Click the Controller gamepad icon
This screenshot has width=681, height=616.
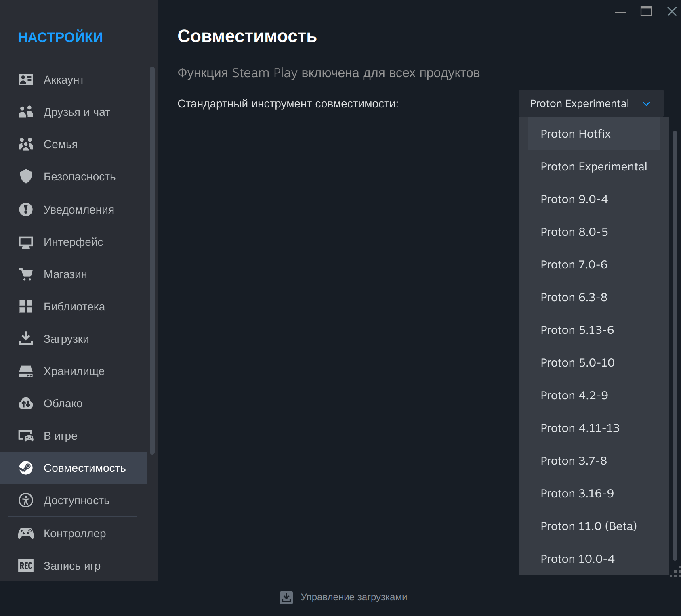[x=26, y=533]
